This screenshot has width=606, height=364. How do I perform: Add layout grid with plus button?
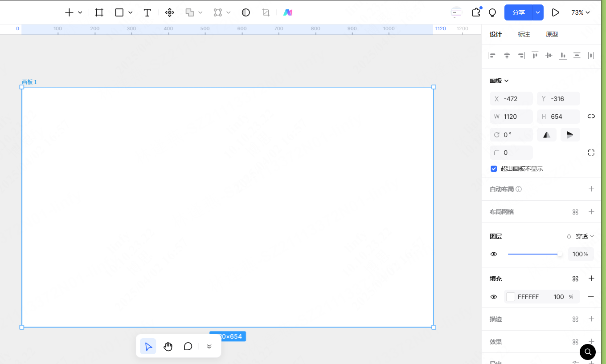[591, 211]
